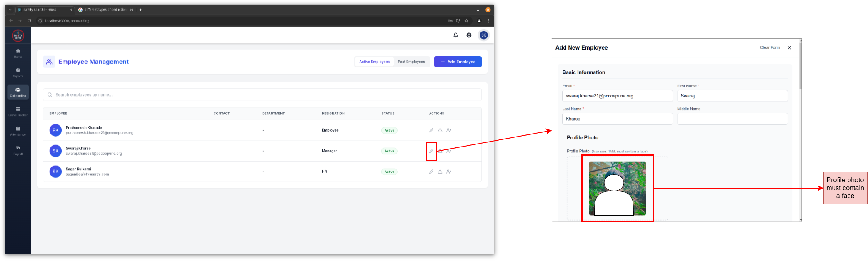Image resolution: width=868 pixels, height=261 pixels.
Task: Open Leave Tracker in the sidebar
Action: [18, 112]
